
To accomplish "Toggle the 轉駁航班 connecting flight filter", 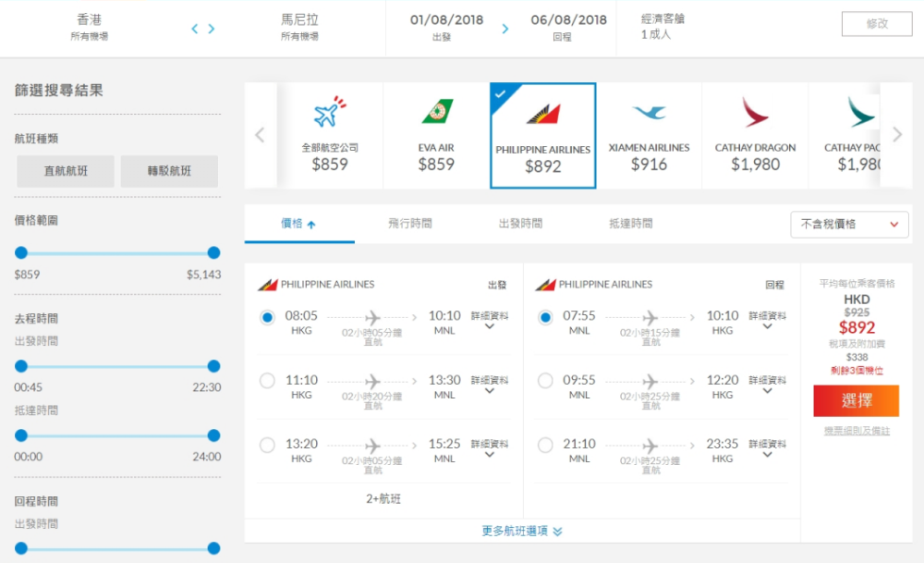I will coord(169,171).
